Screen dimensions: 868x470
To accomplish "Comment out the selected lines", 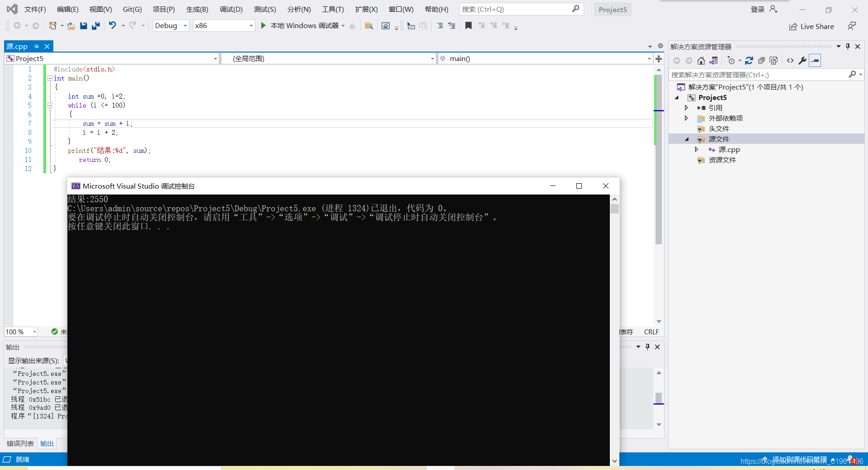I will pyautogui.click(x=439, y=26).
